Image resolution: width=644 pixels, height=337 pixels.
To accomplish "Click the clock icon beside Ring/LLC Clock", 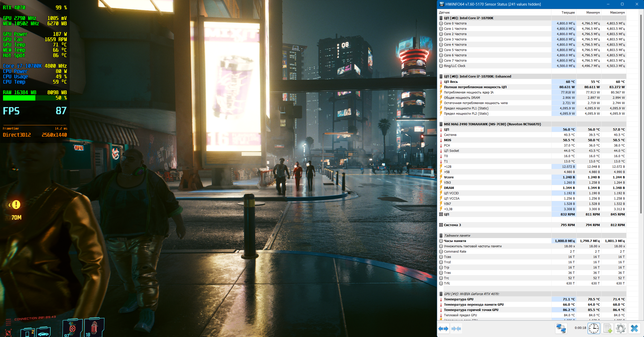I will coord(441,66).
